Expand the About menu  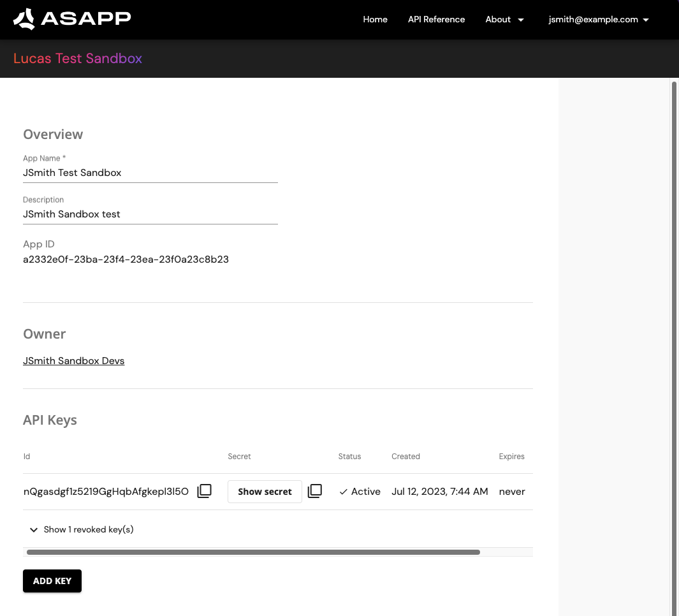[504, 20]
